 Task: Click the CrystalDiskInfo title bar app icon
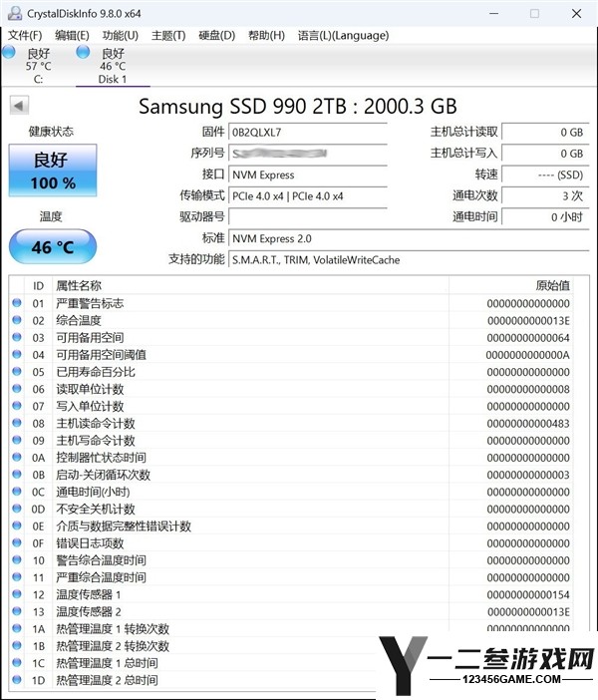15,13
